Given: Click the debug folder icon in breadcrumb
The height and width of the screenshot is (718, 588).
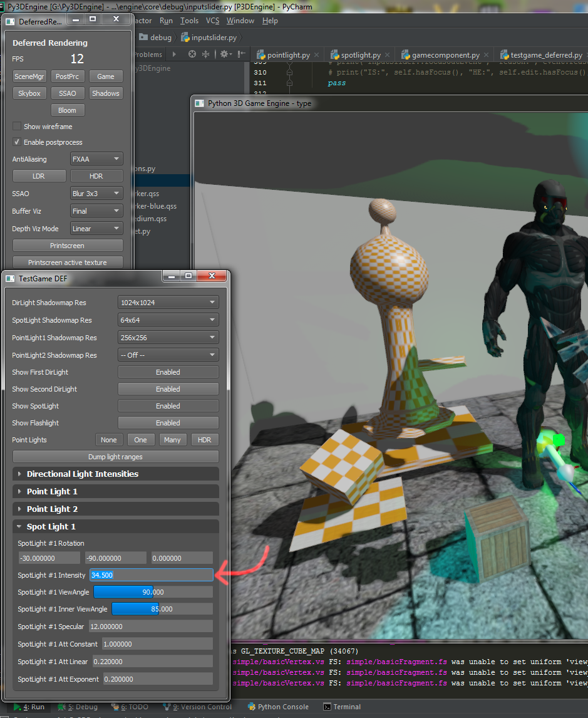Looking at the screenshot, I should coord(143,37).
